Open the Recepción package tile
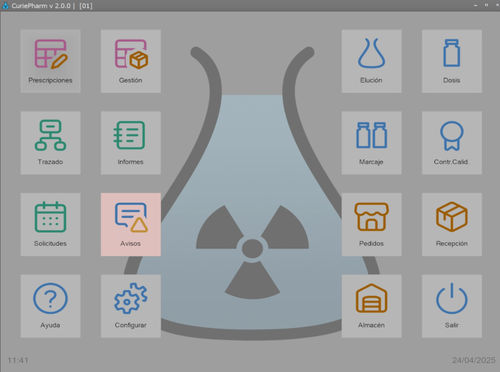 click(x=452, y=224)
